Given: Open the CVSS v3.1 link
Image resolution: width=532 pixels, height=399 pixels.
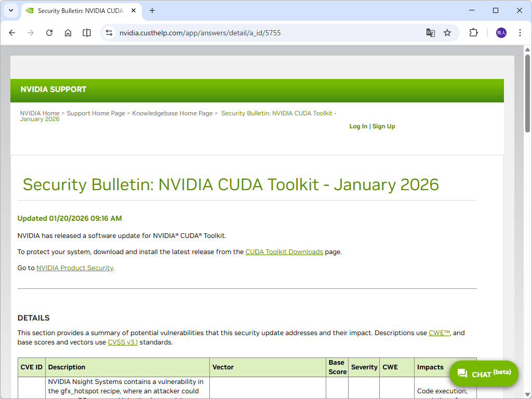Looking at the screenshot, I should 123,342.
